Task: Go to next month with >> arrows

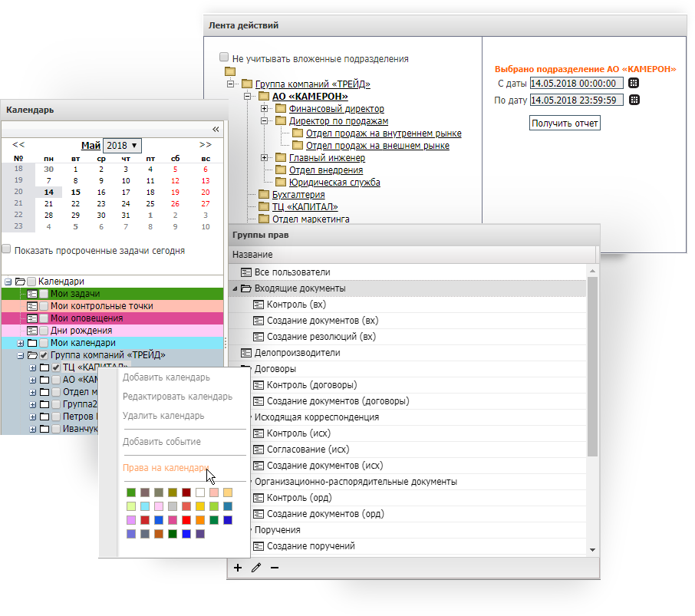Action: click(x=205, y=144)
